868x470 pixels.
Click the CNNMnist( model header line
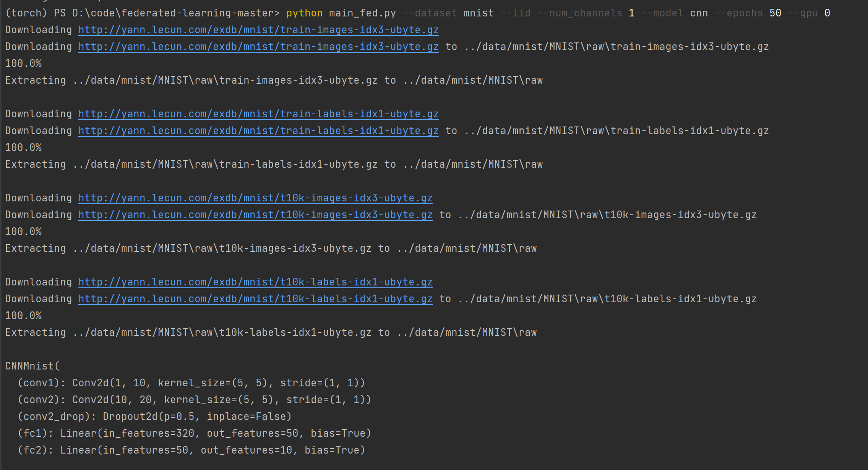(x=32, y=366)
